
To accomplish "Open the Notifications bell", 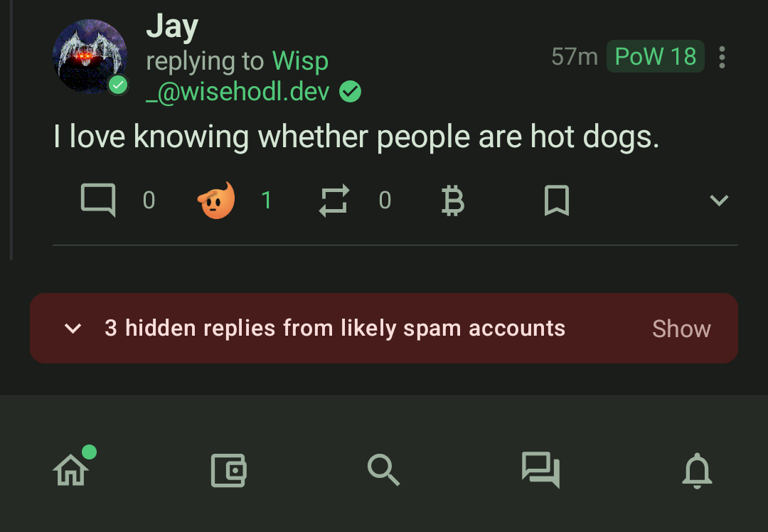I will [697, 470].
